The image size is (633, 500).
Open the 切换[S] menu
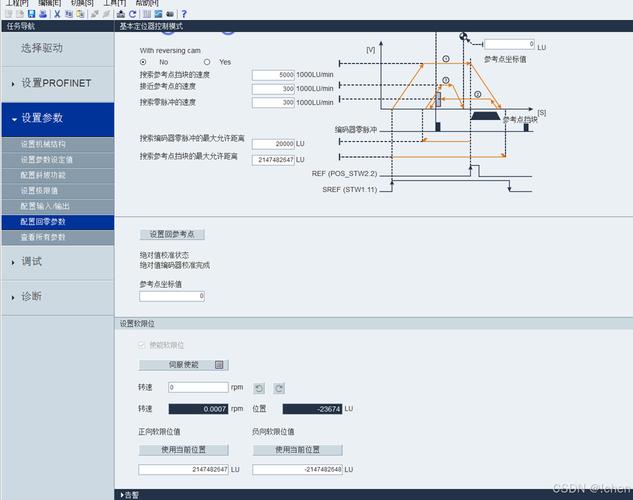82,3
